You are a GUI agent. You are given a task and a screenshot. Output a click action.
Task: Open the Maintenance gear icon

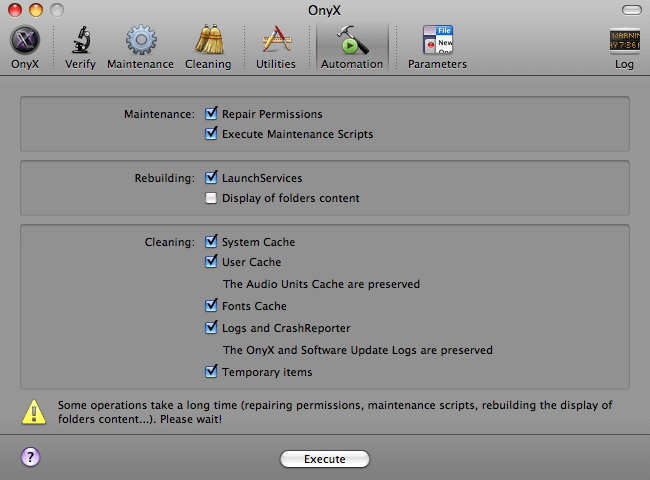pos(141,40)
